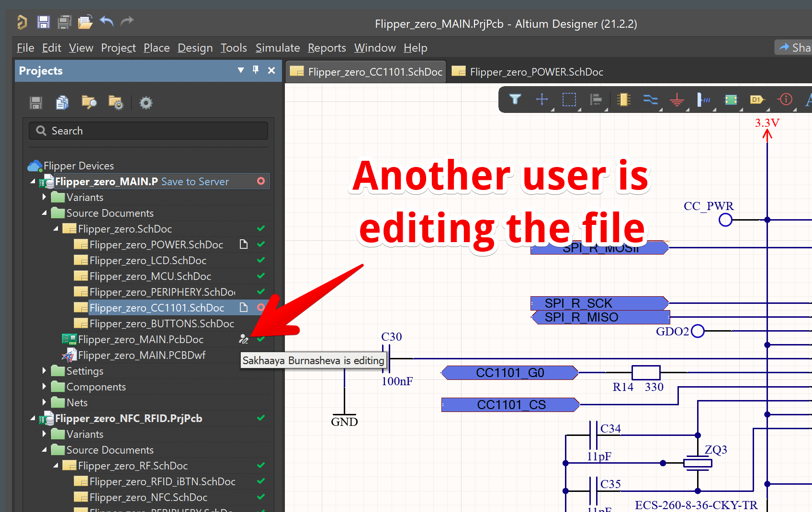The width and height of the screenshot is (812, 512).
Task: Click the Place Power Port GND tool
Action: click(x=677, y=100)
